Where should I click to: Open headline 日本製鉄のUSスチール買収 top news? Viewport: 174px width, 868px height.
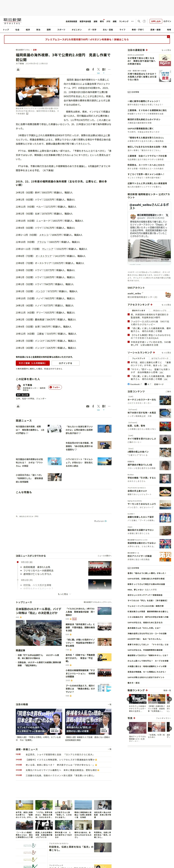coord(39,611)
